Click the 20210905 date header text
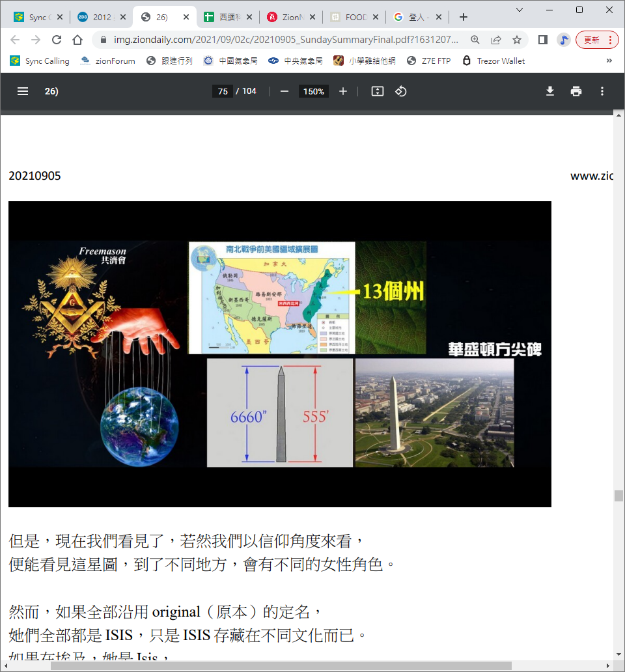625x672 pixels. click(35, 176)
